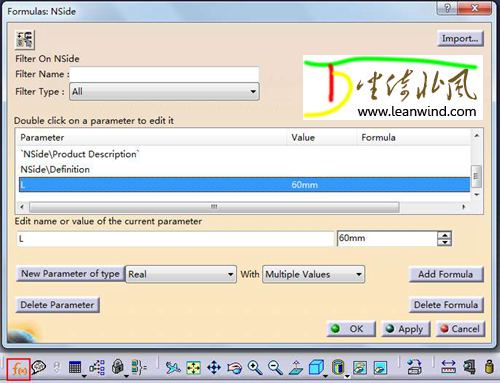Select the L parameter row with 60mm
This screenshot has width=500, height=383.
[x=244, y=185]
